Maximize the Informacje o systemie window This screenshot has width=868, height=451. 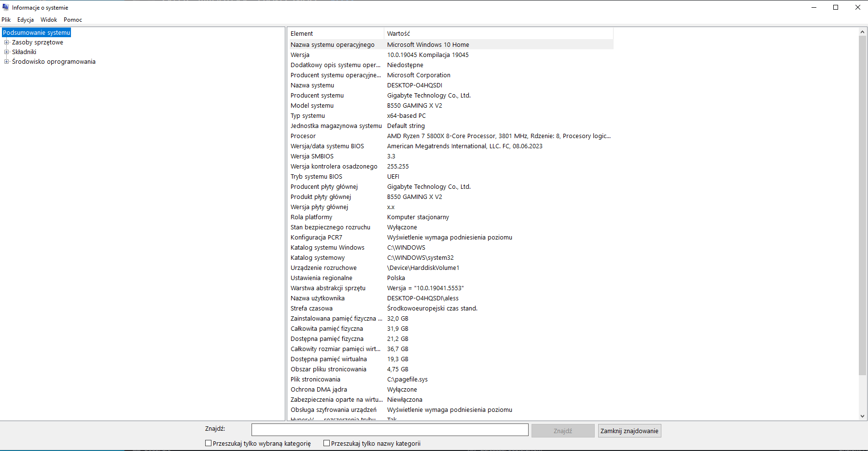click(836, 7)
